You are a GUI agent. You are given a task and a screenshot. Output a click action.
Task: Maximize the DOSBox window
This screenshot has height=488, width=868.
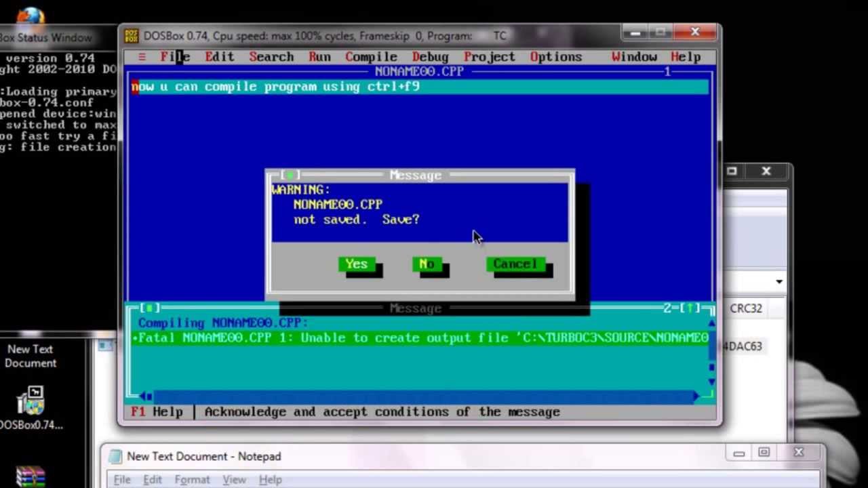point(659,33)
